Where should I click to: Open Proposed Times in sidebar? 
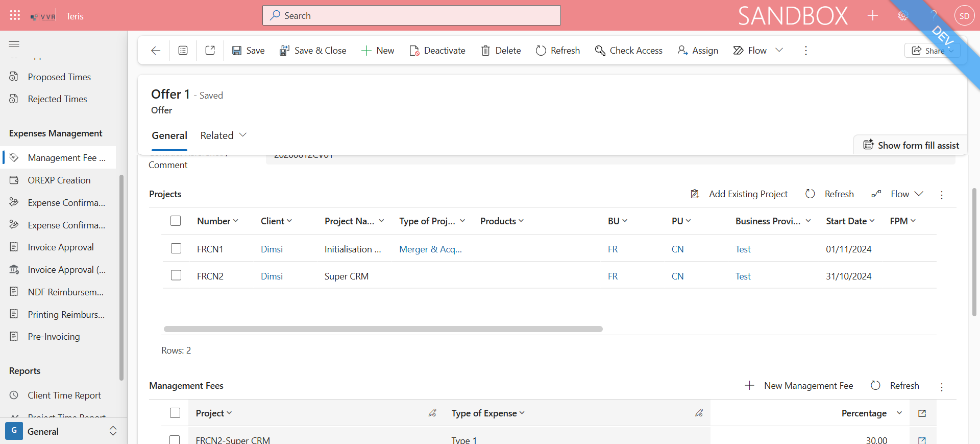tap(59, 77)
